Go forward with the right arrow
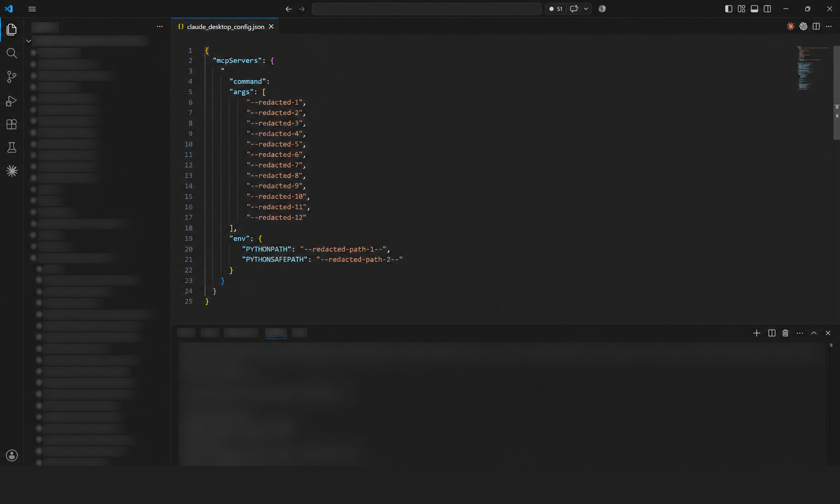Screen dimensions: 840x504 coord(302,9)
